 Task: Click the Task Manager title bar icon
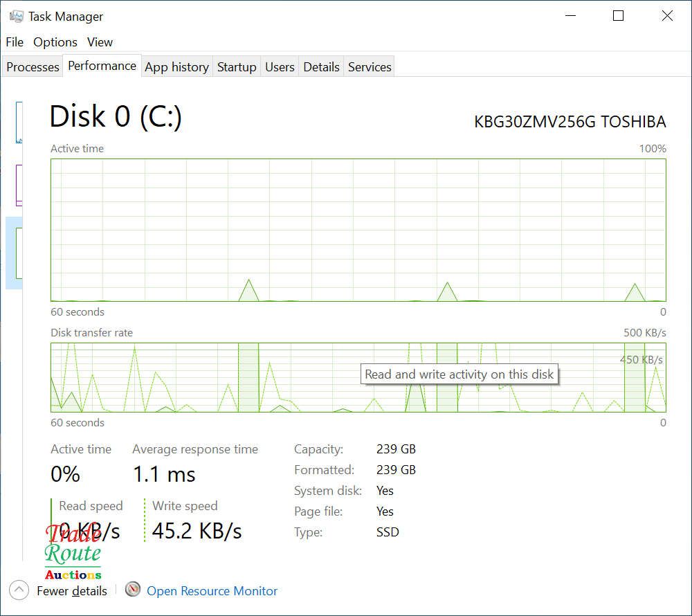pyautogui.click(x=17, y=16)
